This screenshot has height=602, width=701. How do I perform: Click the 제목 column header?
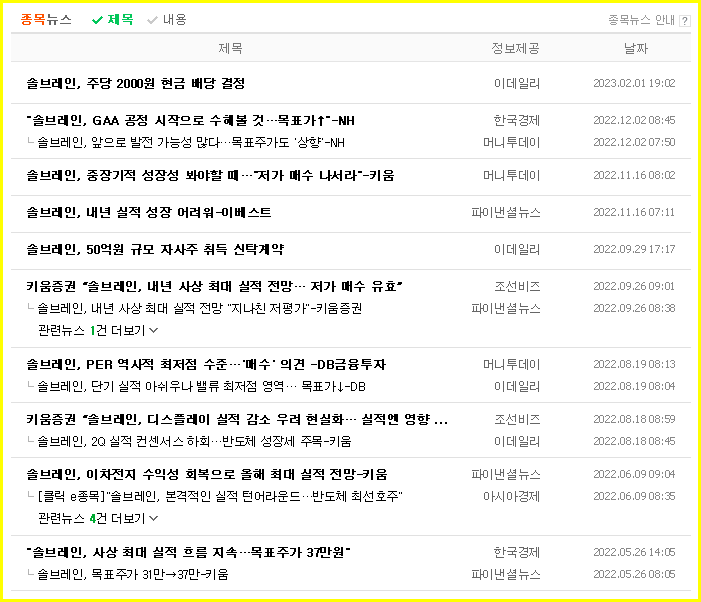coord(230,48)
